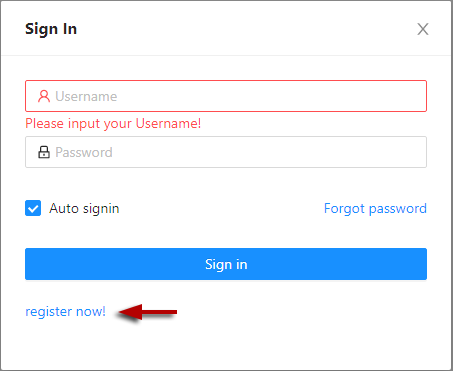Select the gray Password placeholder text

click(84, 152)
